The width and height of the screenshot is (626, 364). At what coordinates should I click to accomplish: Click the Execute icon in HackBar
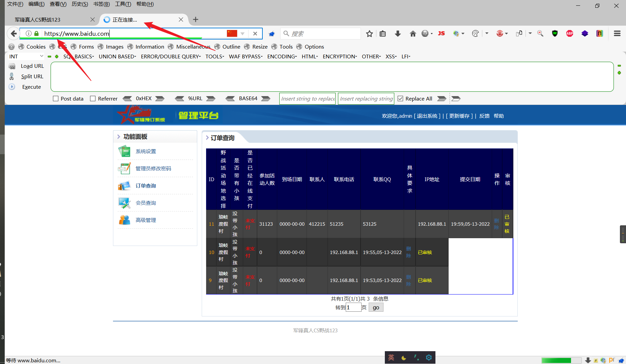pyautogui.click(x=12, y=87)
